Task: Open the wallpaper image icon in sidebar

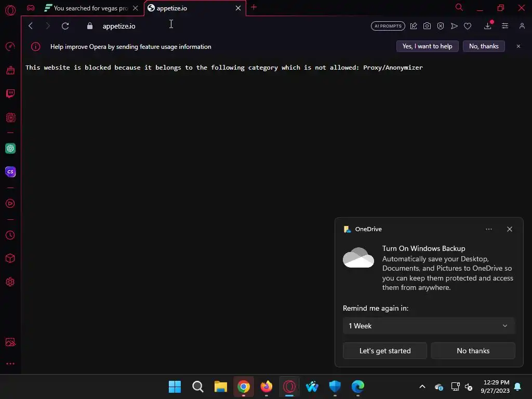Action: pos(10,342)
